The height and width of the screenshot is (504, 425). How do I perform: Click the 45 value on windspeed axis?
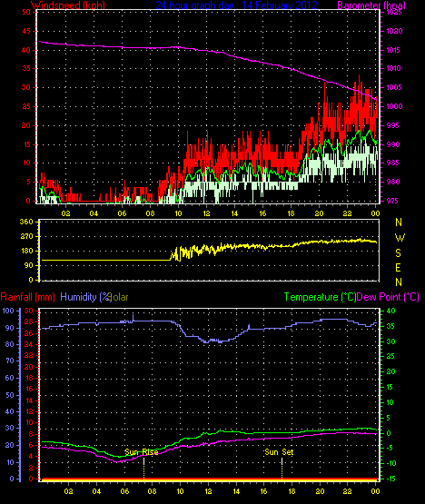pos(26,31)
